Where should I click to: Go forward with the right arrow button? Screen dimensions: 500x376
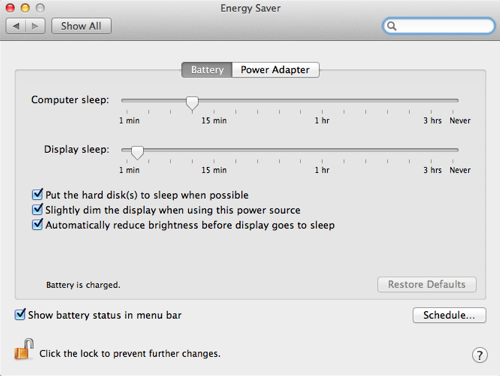point(35,26)
